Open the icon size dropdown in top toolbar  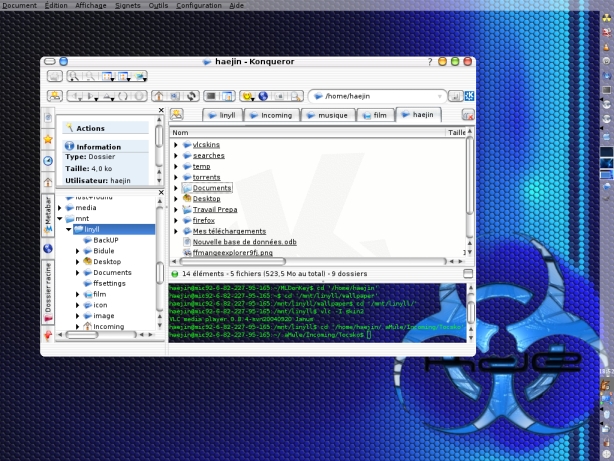[x=112, y=79]
